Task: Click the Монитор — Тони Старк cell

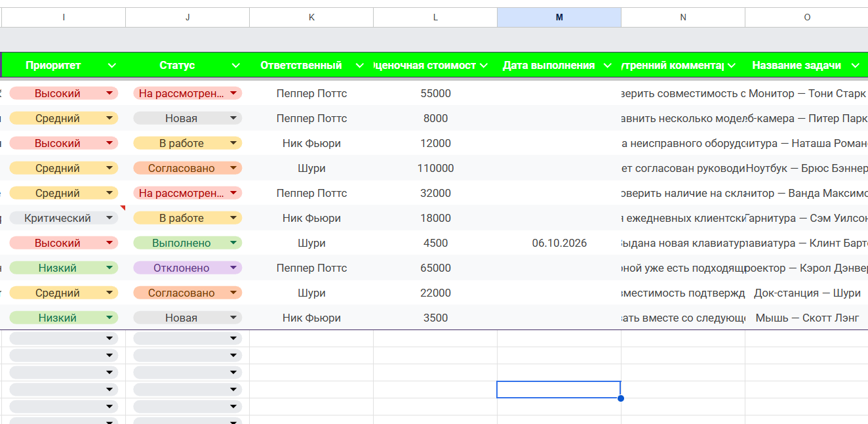Action: 807,94
